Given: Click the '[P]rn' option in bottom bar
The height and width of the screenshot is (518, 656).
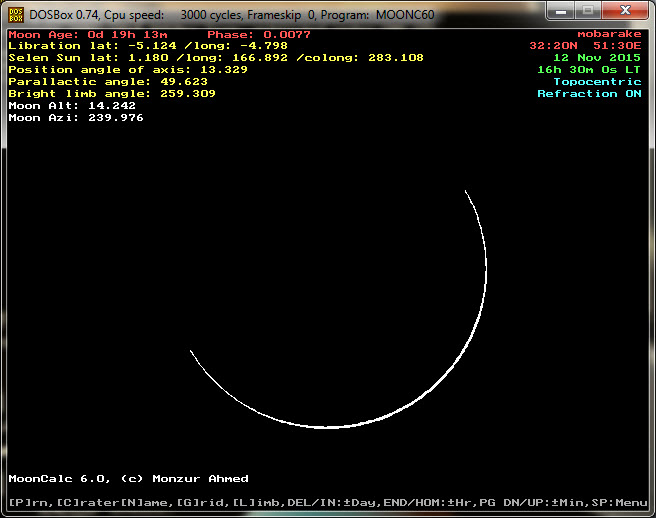Looking at the screenshot, I should [28, 503].
